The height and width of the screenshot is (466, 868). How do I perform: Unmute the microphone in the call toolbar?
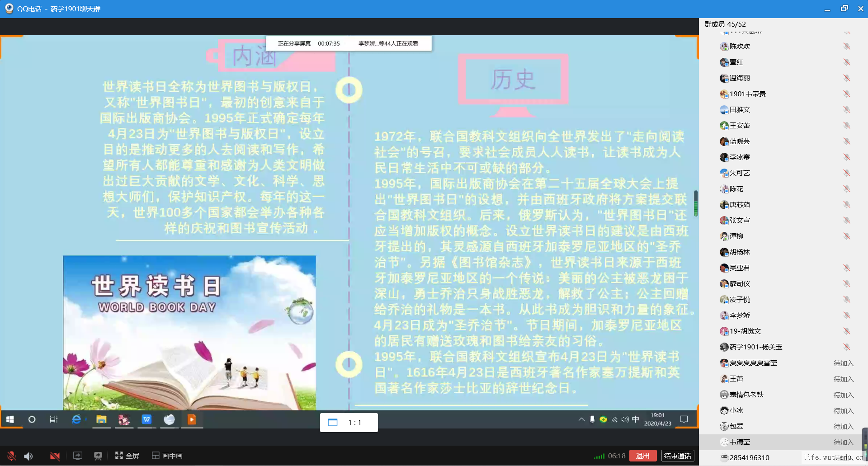click(11, 456)
